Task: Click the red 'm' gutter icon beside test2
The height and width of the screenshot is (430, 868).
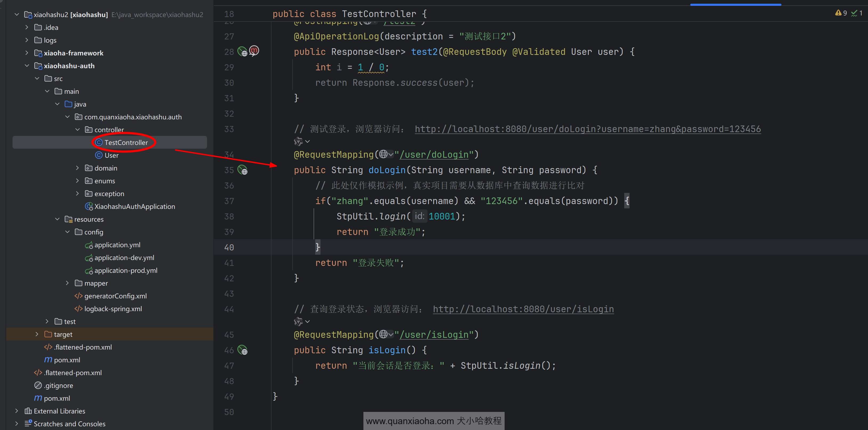Action: click(254, 51)
